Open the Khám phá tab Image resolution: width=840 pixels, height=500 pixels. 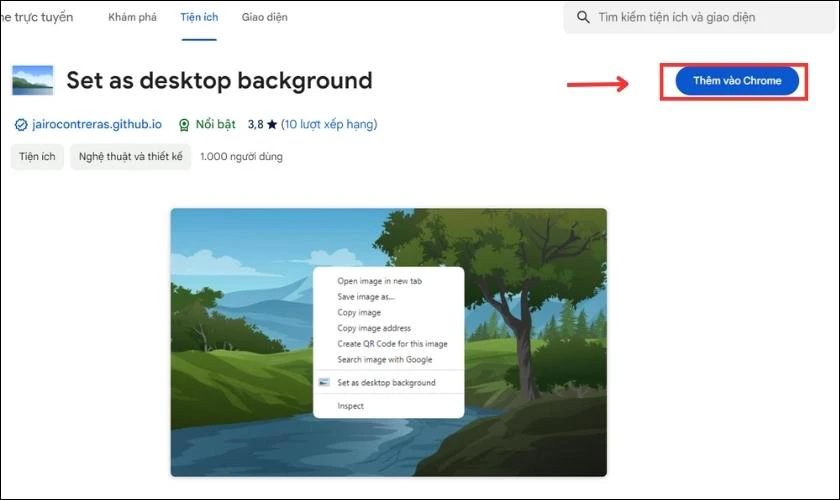point(132,17)
